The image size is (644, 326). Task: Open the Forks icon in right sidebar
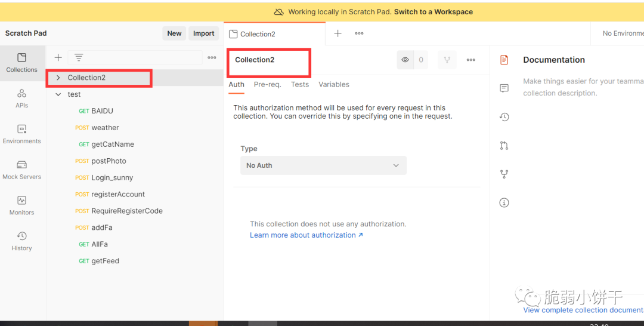504,174
